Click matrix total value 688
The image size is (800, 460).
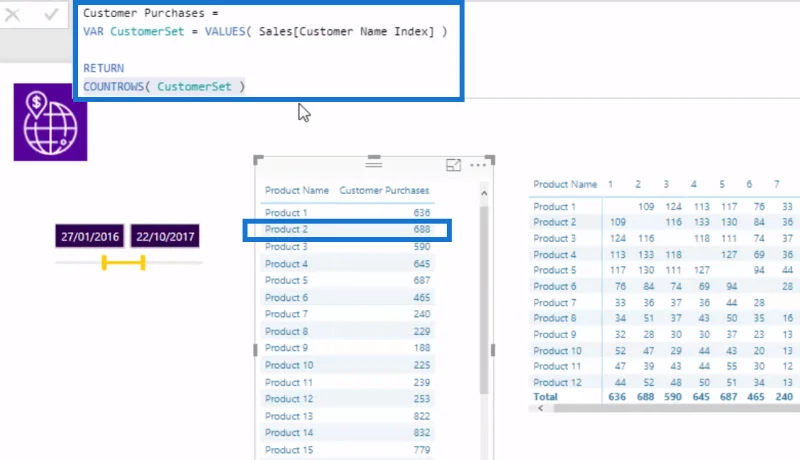pyautogui.click(x=645, y=397)
